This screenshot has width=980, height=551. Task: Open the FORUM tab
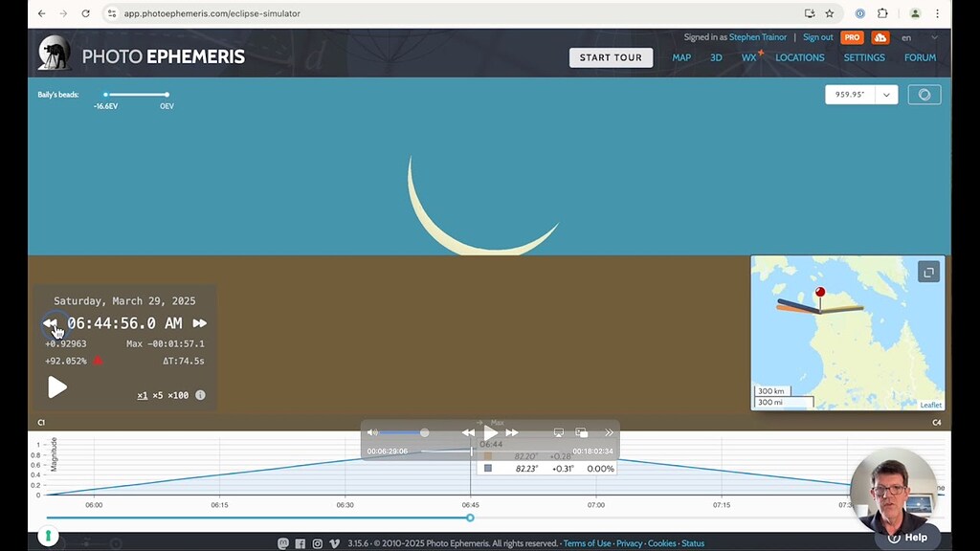pos(920,57)
